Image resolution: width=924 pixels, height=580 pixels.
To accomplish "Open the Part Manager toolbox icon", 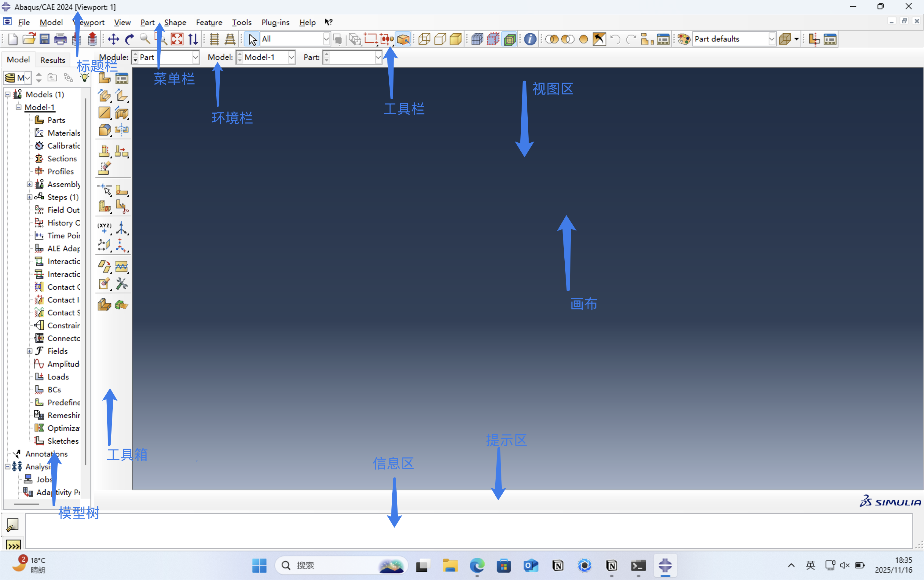I will [x=122, y=78].
